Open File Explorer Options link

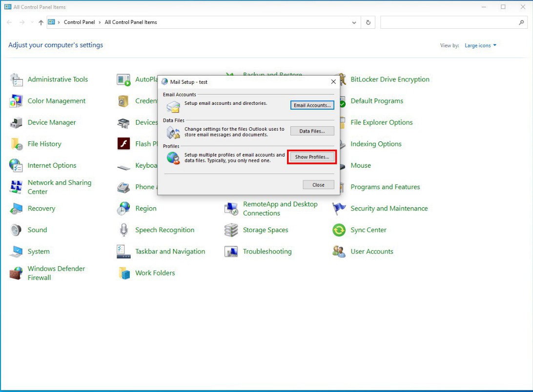tap(381, 123)
